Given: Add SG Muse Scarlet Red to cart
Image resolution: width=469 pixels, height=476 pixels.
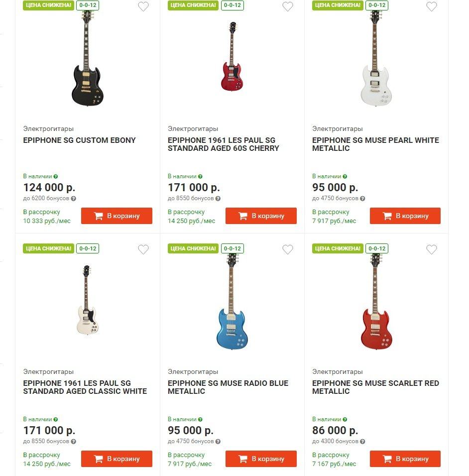Looking at the screenshot, I should [405, 459].
